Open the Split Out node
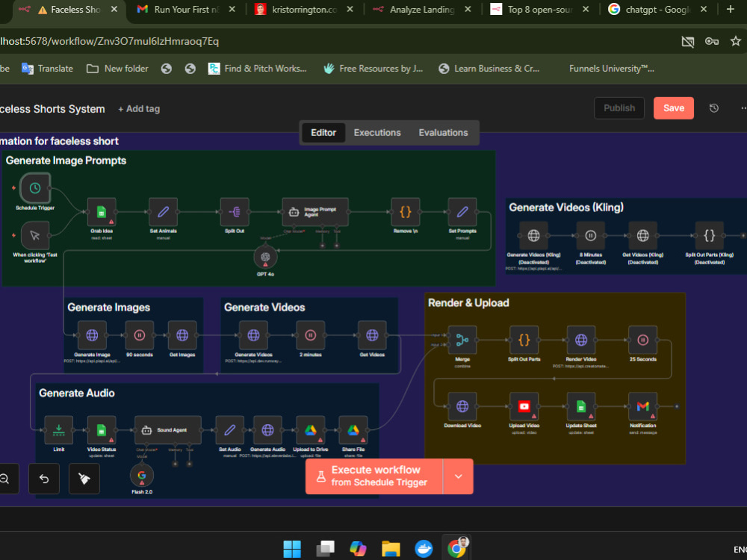747x560 pixels. tap(235, 212)
